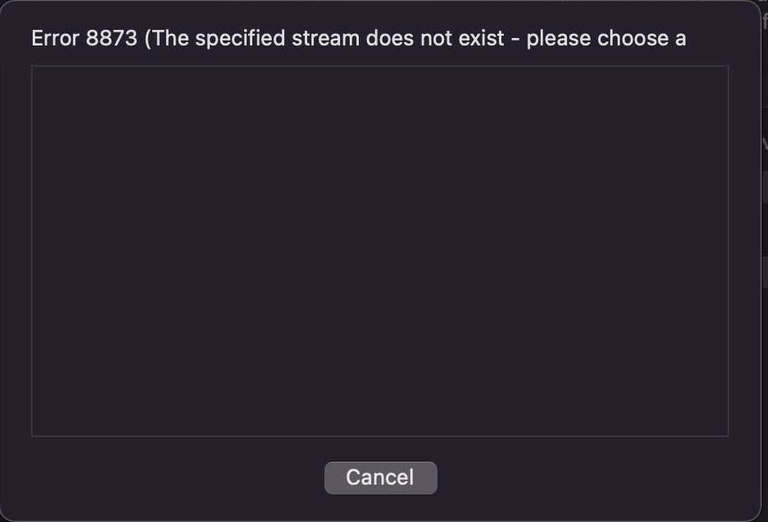Click the empty selection pane

click(380, 251)
